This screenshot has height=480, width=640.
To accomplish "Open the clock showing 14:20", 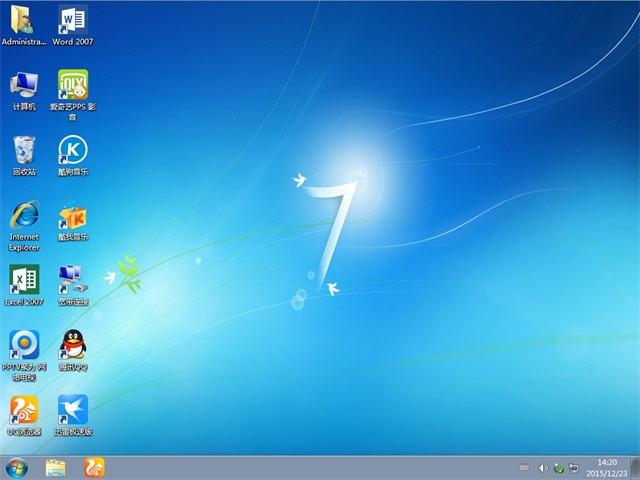I will click(x=607, y=468).
